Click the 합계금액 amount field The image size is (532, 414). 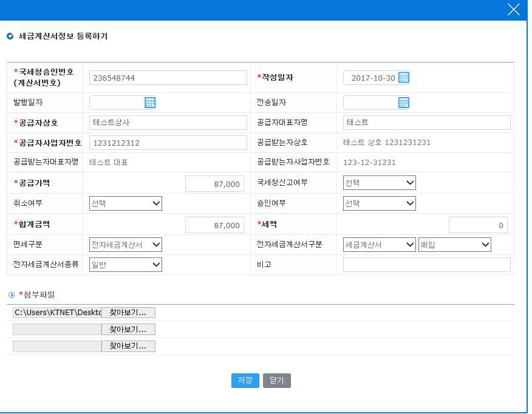point(214,225)
